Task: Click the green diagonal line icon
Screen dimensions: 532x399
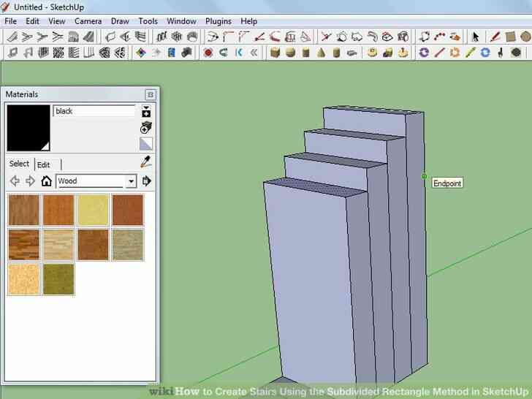Action: (x=470, y=53)
